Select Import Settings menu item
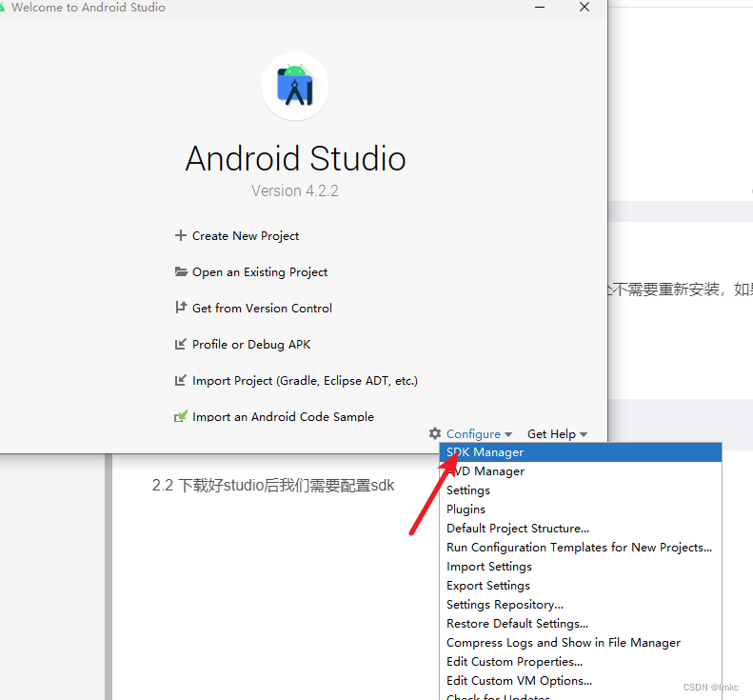Screen dimensions: 753x700 [x=581, y=567]
